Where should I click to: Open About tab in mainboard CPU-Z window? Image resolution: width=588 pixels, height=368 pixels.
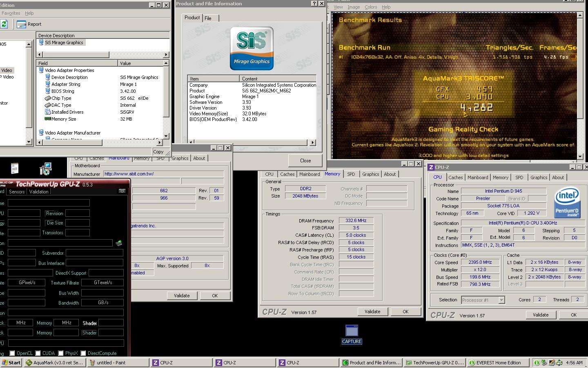pyautogui.click(x=199, y=158)
